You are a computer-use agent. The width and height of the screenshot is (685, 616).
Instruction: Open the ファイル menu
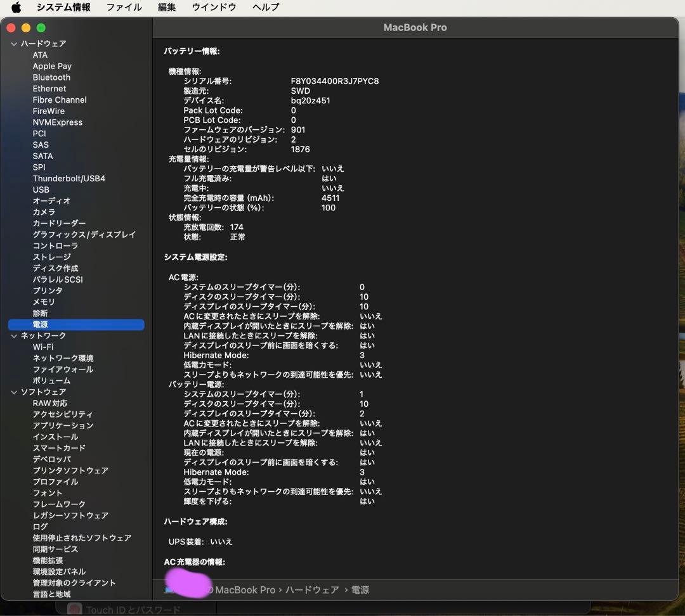point(124,7)
